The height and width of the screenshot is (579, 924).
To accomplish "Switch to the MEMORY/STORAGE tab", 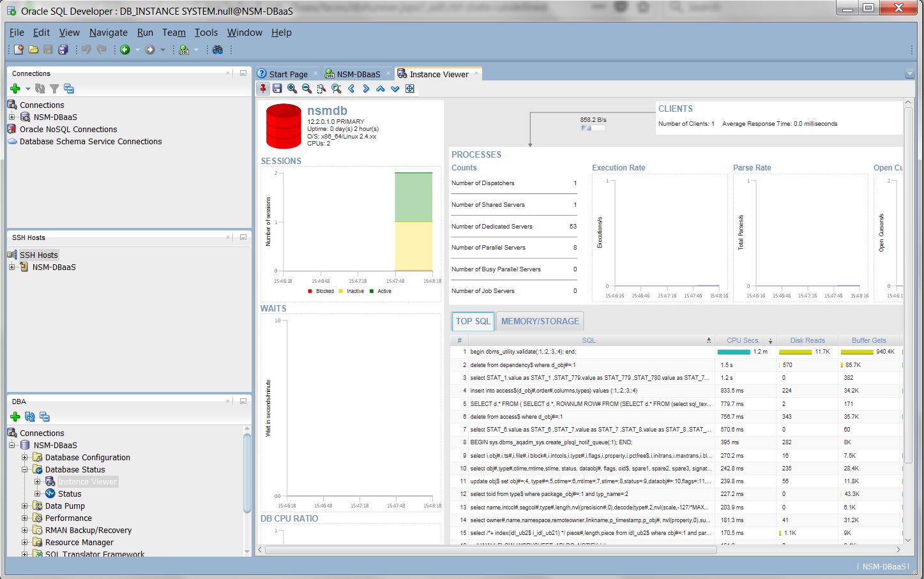I will (x=539, y=321).
